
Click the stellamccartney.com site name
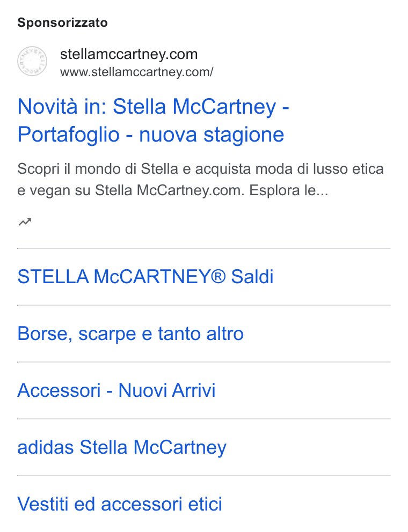point(129,54)
